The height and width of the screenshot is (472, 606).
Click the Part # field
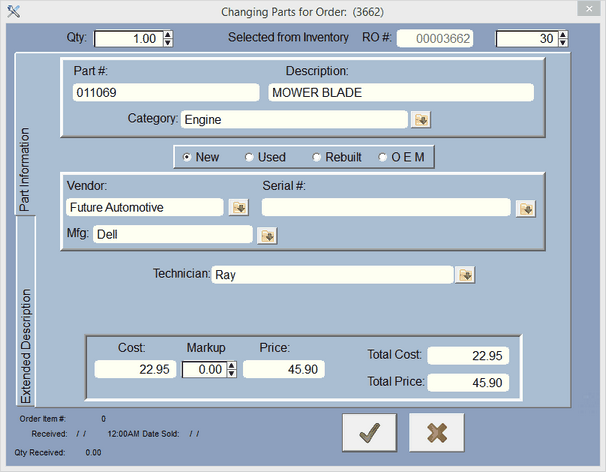165,92
